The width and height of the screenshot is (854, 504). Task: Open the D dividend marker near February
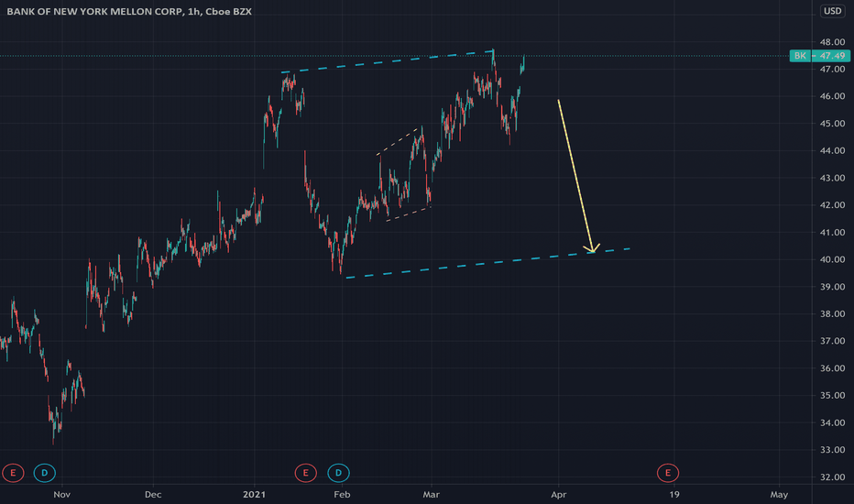[338, 473]
